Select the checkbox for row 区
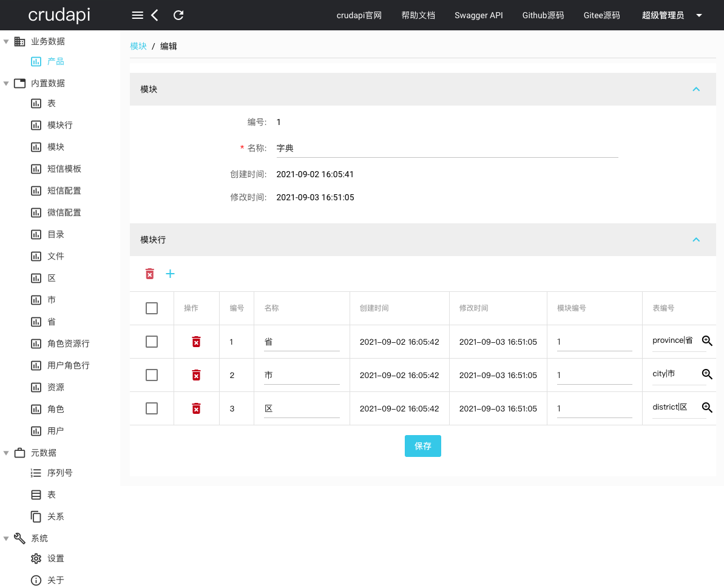The height and width of the screenshot is (588, 724). click(152, 408)
